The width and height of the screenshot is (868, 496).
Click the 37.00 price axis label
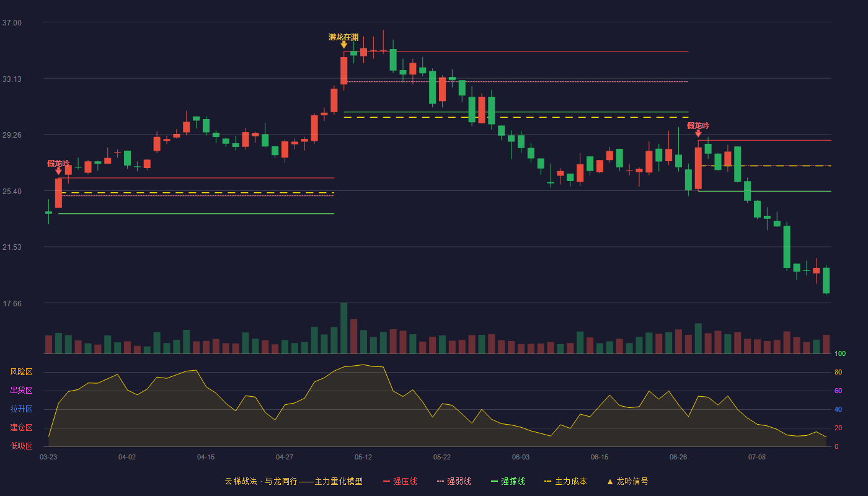[12, 23]
